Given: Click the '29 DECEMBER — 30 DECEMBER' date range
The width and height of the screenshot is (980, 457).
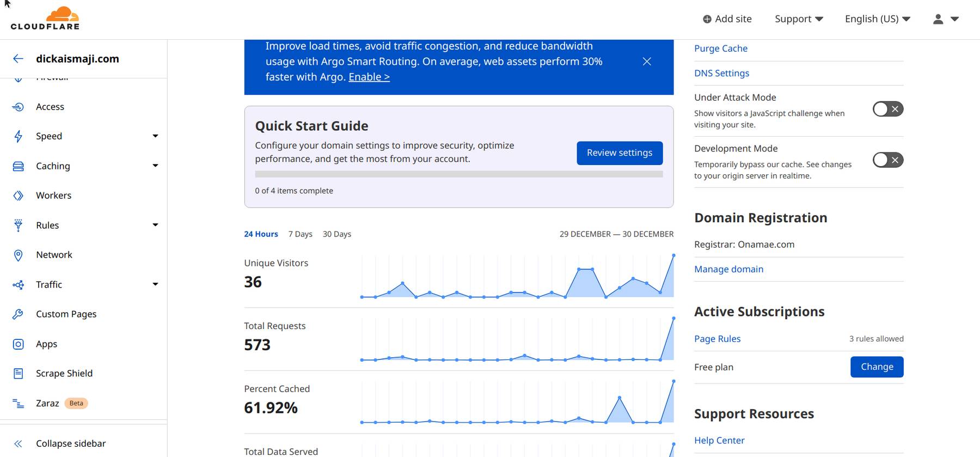Looking at the screenshot, I should tap(616, 234).
